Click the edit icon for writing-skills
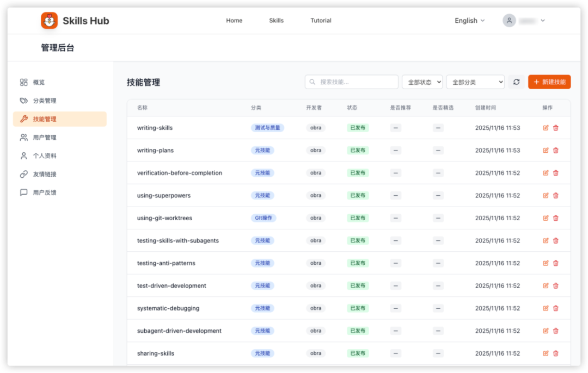Image resolution: width=588 pixels, height=373 pixels. point(546,127)
